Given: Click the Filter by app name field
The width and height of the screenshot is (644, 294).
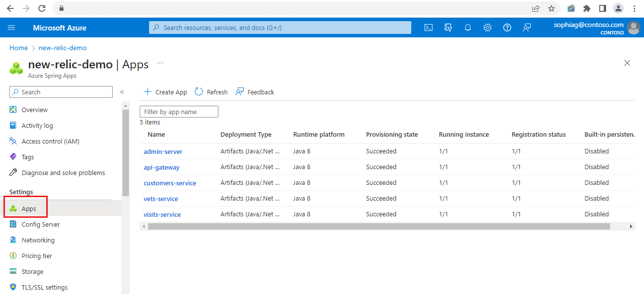Looking at the screenshot, I should tap(179, 112).
